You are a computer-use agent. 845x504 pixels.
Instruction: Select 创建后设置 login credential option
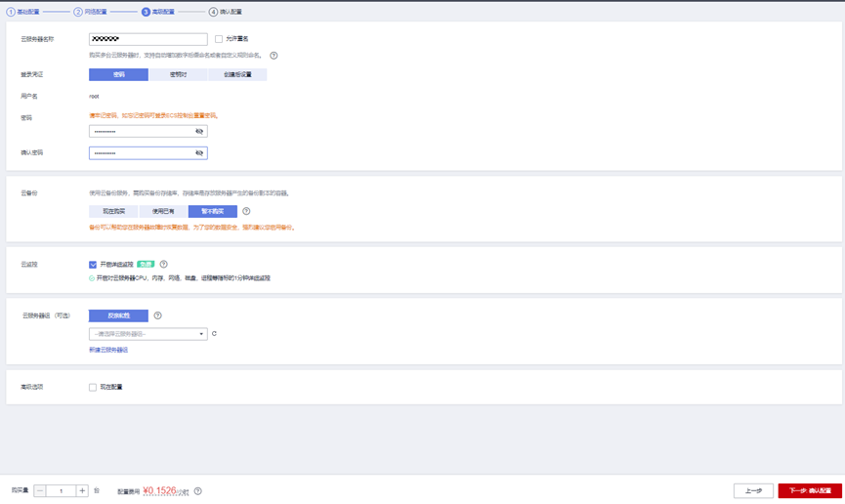[x=237, y=74]
